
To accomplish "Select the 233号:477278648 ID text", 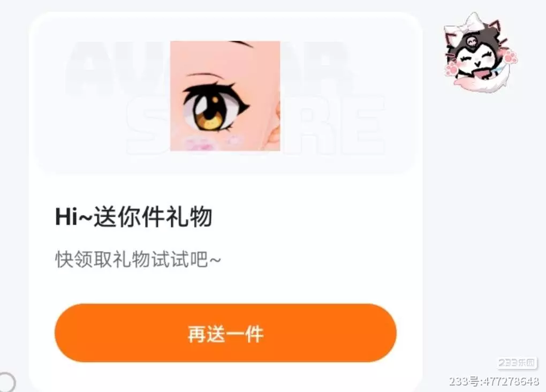I will pos(494,381).
